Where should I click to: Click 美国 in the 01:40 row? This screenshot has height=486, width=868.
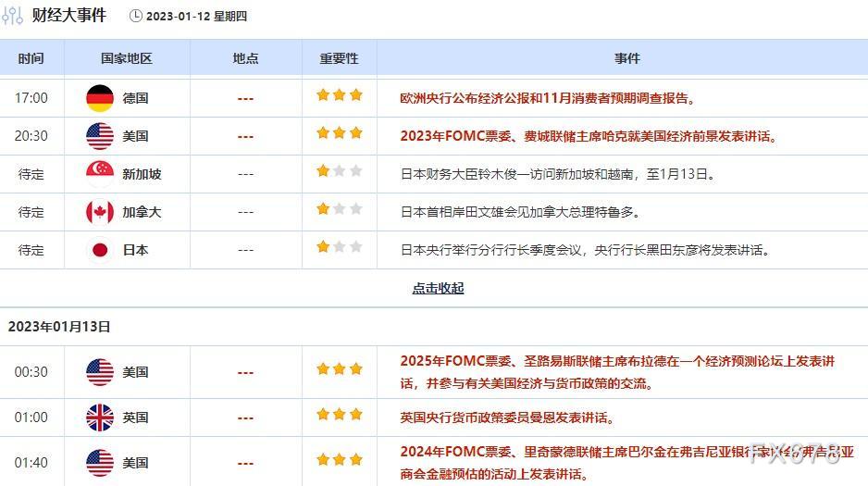click(136, 463)
